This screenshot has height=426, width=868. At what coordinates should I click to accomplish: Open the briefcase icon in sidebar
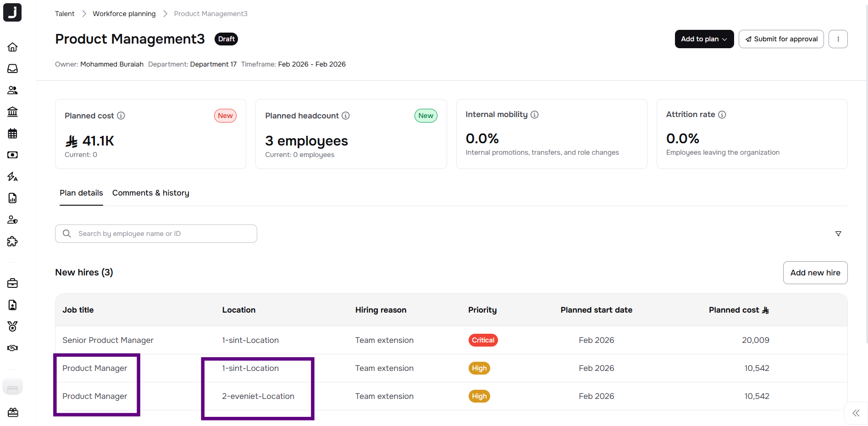pos(13,283)
